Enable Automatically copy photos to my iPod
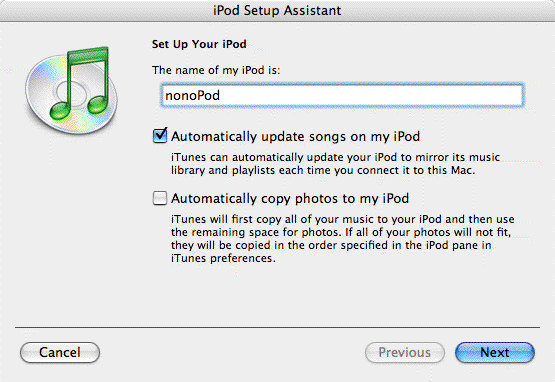This screenshot has height=382, width=555. [160, 198]
